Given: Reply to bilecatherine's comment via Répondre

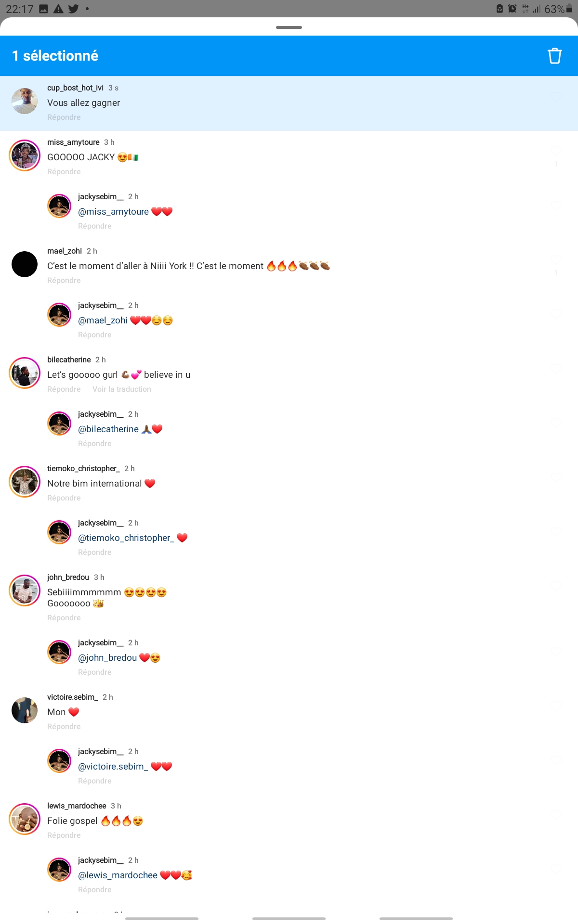Looking at the screenshot, I should (x=64, y=389).
